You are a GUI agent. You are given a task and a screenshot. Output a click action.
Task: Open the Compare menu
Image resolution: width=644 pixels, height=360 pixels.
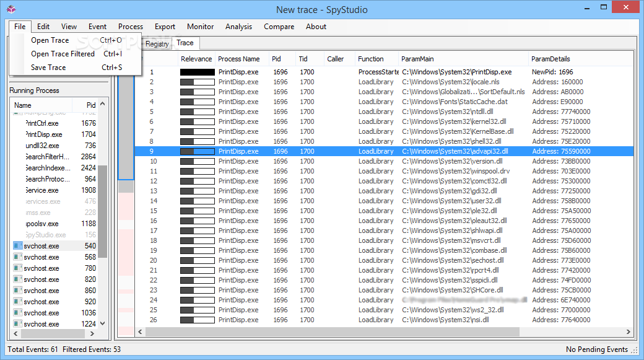279,26
